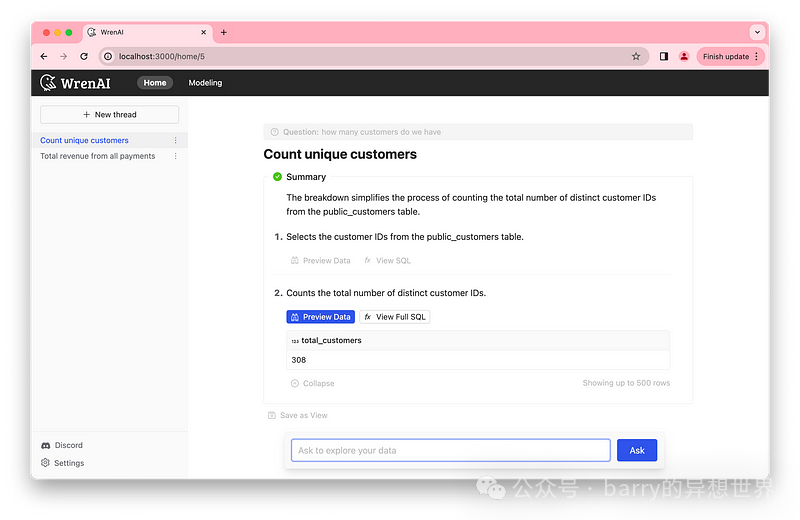Reload the page in browser

coord(84,57)
